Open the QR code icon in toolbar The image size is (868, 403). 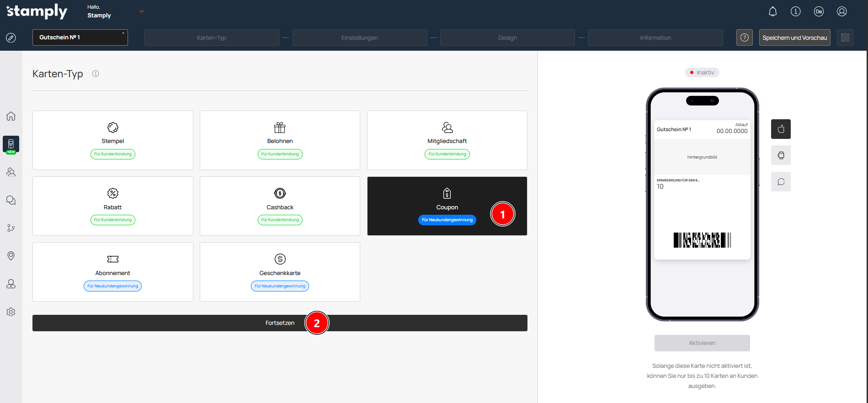(x=845, y=37)
